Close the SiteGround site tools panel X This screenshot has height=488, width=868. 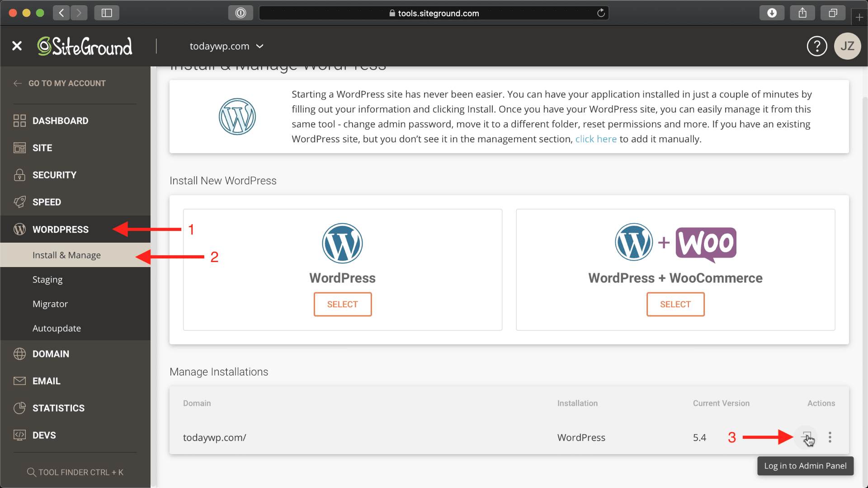pos(17,46)
